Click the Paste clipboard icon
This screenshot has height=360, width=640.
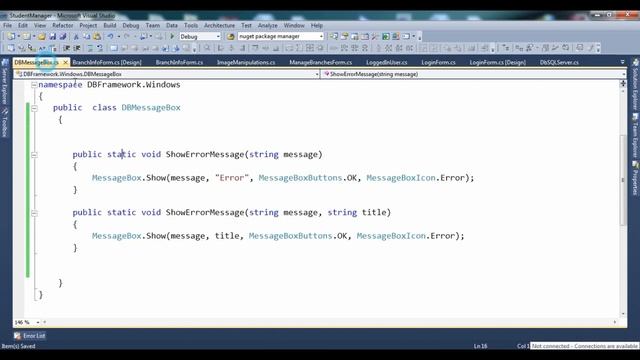click(97, 37)
